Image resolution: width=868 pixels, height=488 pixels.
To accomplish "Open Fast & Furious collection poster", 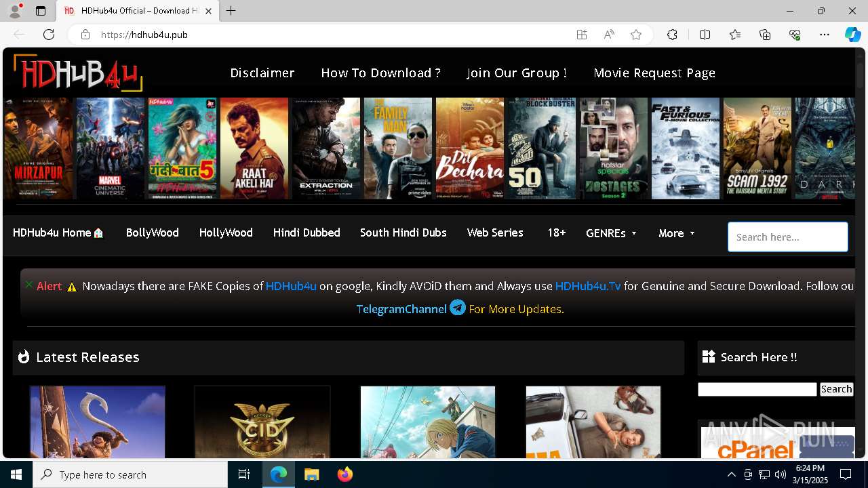I will pyautogui.click(x=686, y=148).
